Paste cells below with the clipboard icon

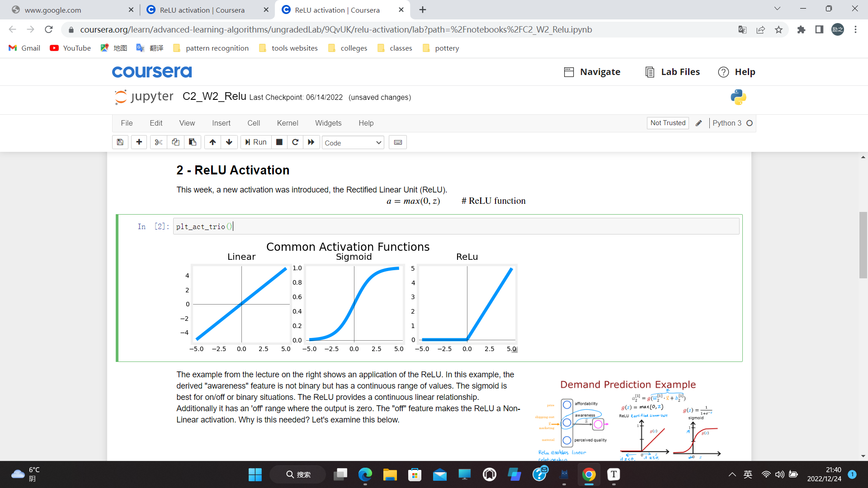[x=193, y=142]
